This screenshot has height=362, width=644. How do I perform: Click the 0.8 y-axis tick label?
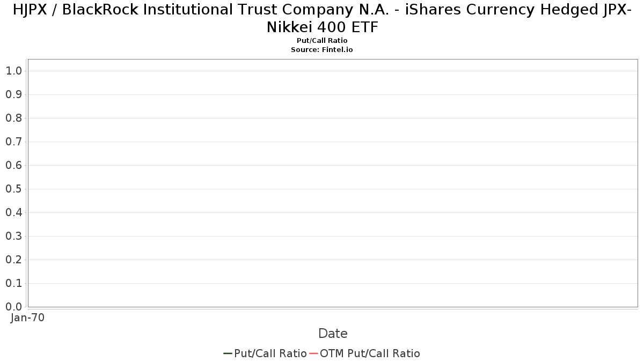(13, 118)
